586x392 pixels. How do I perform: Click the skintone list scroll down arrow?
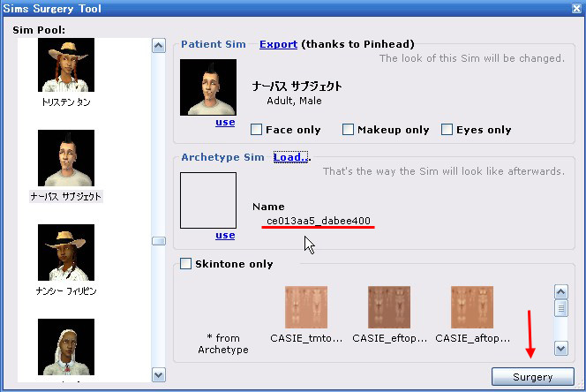coord(561,348)
